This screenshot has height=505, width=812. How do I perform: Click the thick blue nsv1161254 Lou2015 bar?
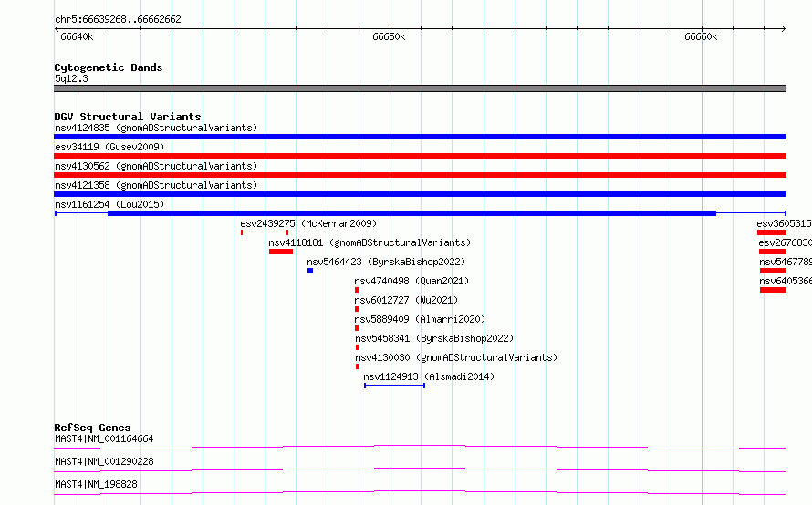(x=411, y=213)
